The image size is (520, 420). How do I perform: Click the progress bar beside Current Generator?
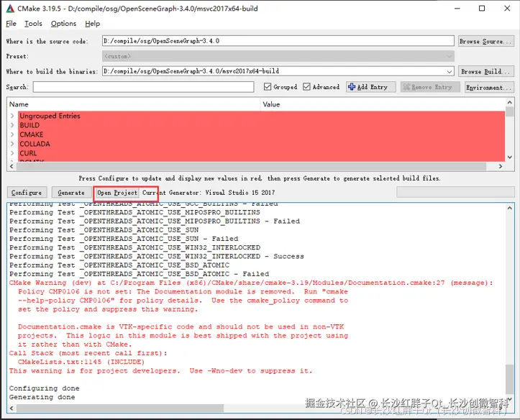tap(455, 192)
